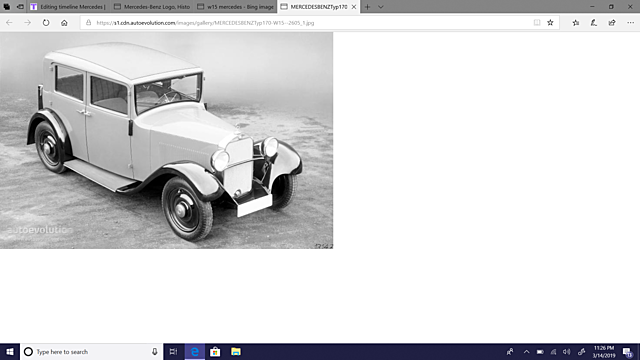Activate Cortana microphone voice search
Image resolution: width=640 pixels, height=360 pixels.
155,352
